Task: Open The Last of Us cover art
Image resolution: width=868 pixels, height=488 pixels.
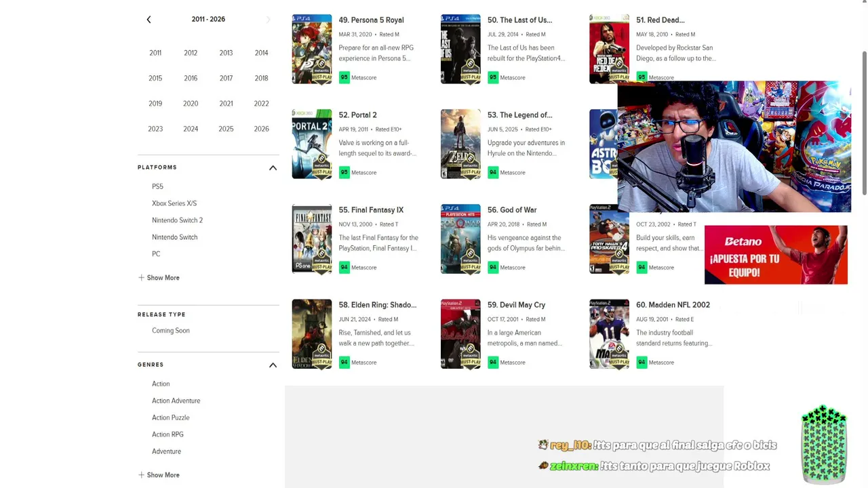Action: pyautogui.click(x=460, y=49)
